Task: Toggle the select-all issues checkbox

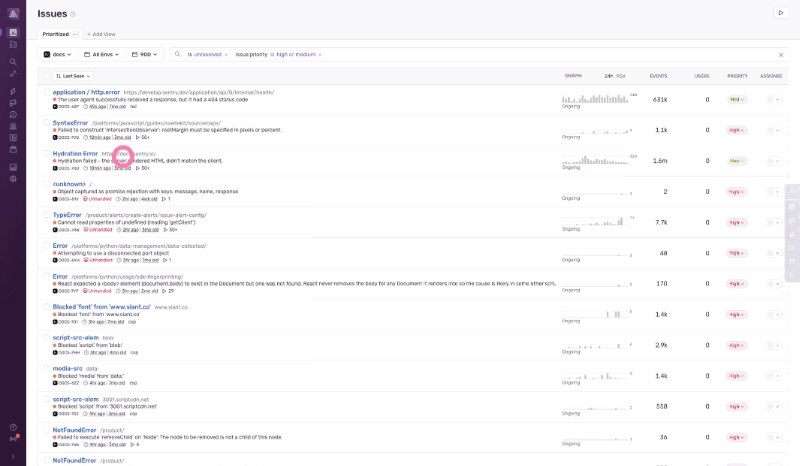Action: pyautogui.click(x=46, y=76)
